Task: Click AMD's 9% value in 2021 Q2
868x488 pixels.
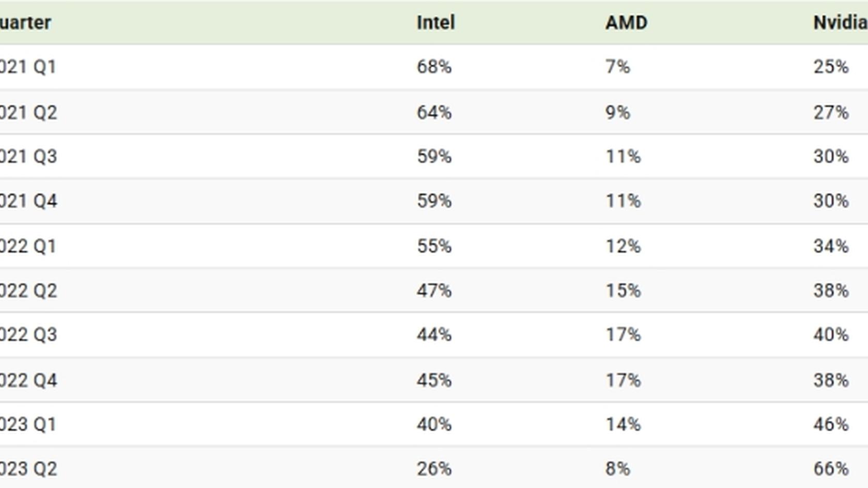Action: [617, 112]
